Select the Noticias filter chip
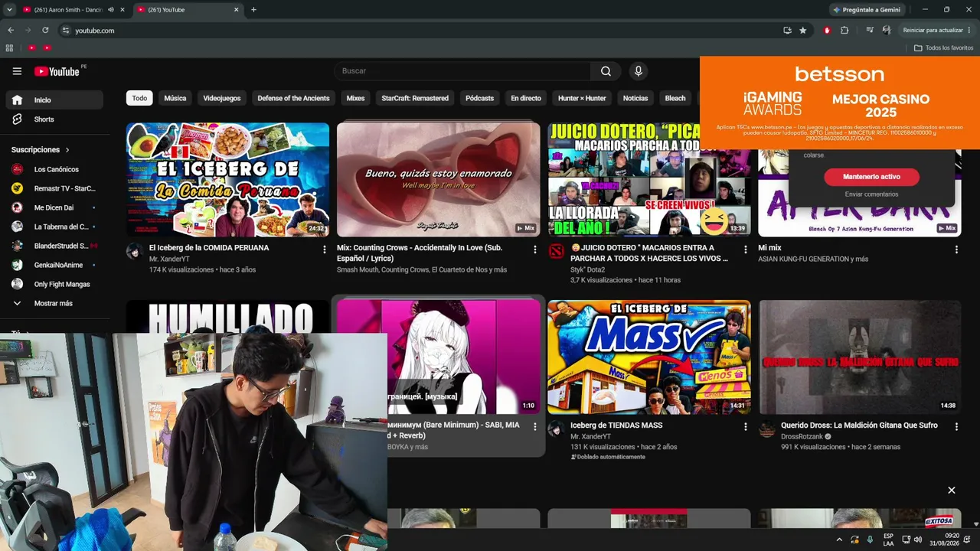980x551 pixels. [635, 98]
